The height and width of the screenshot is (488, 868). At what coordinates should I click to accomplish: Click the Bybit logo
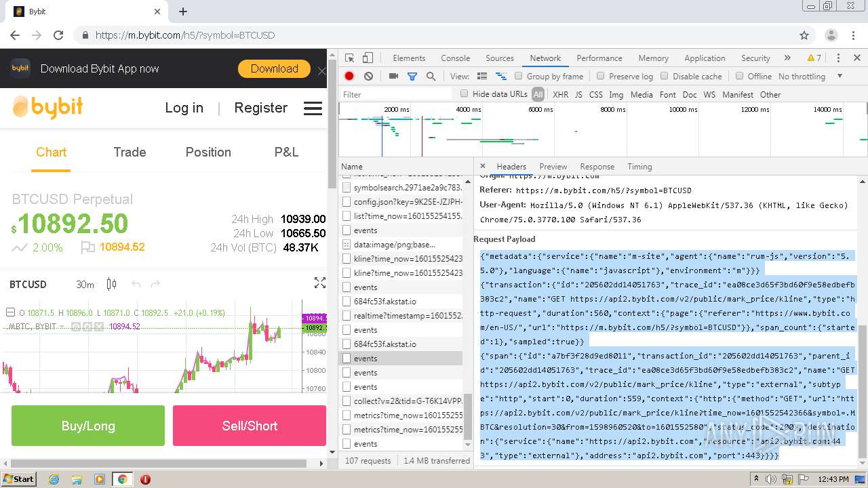pos(47,107)
